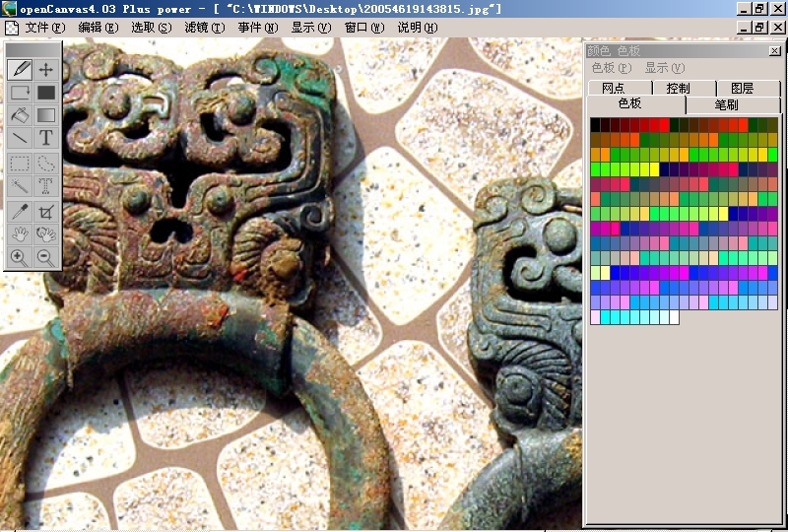Open the color panel's 显示(V) menu
This screenshot has width=788, height=532.
click(665, 68)
